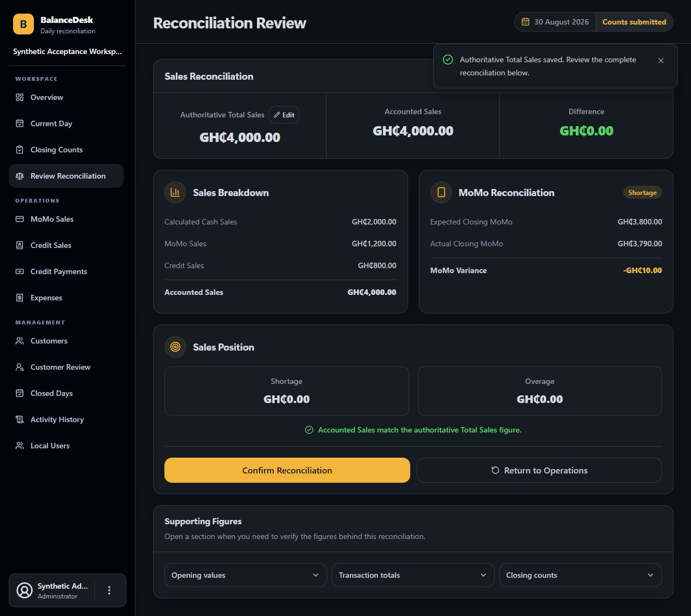
Task: Click the MoMo Sales card icon
Action: [20, 219]
